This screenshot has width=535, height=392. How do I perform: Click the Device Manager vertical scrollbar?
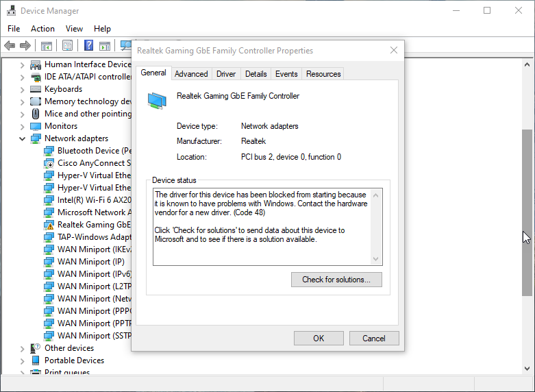tap(527, 212)
